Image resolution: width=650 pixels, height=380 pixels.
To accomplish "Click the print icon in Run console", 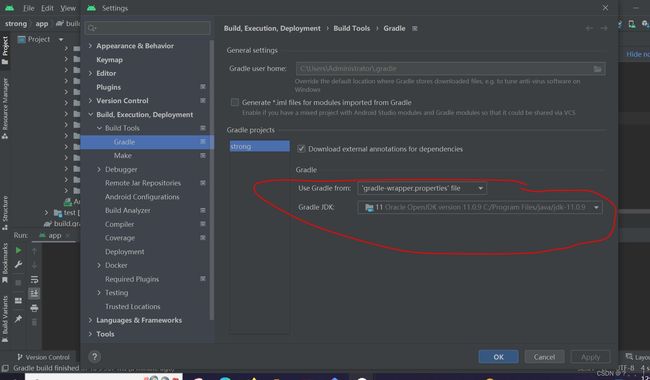I will (34, 308).
